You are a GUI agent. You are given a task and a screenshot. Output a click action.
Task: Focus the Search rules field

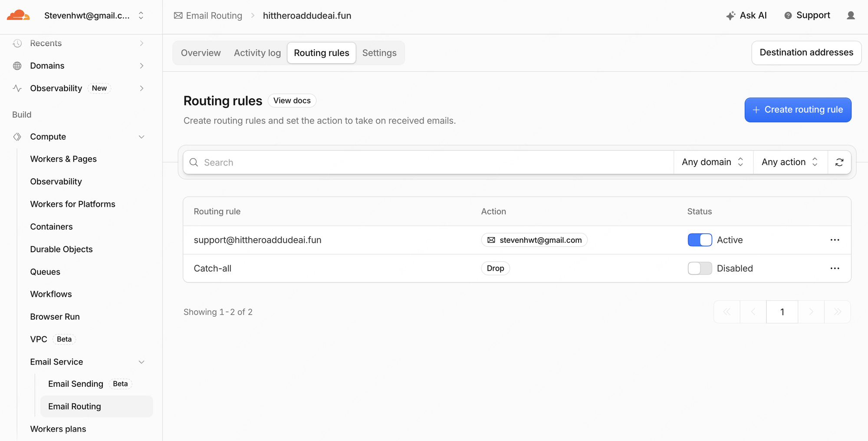(x=428, y=162)
